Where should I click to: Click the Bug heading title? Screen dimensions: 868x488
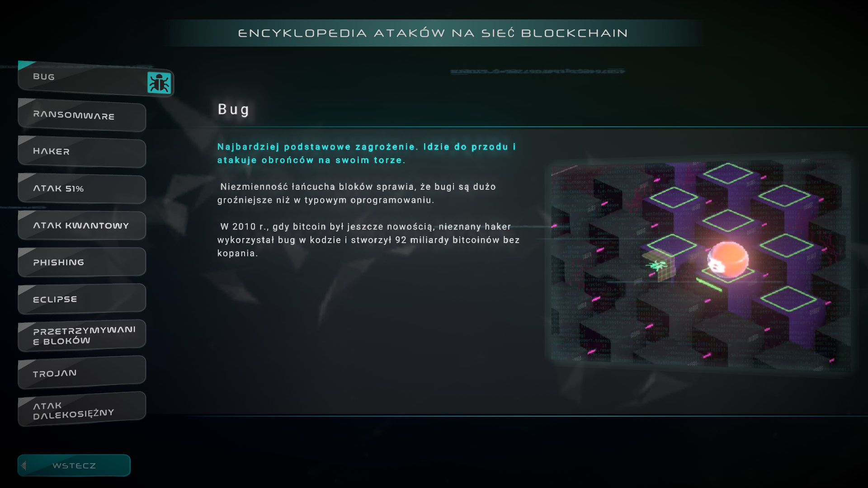click(x=233, y=109)
